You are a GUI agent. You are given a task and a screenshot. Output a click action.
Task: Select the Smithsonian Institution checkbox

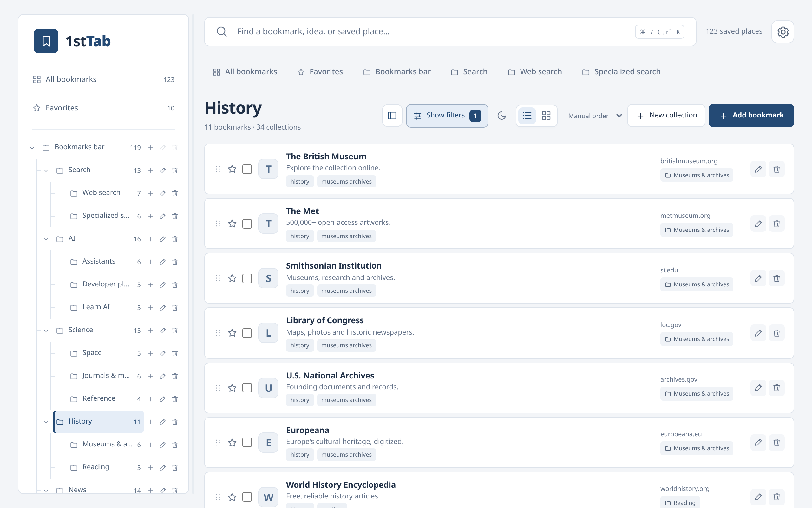pos(247,278)
